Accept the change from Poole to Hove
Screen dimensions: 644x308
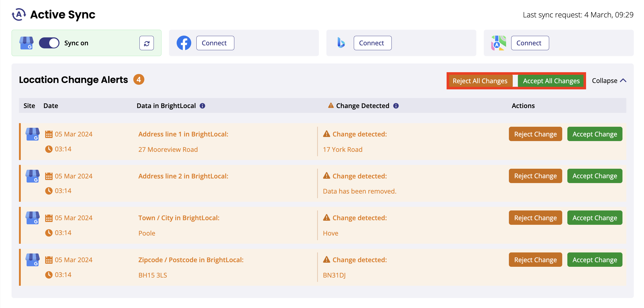pyautogui.click(x=595, y=217)
